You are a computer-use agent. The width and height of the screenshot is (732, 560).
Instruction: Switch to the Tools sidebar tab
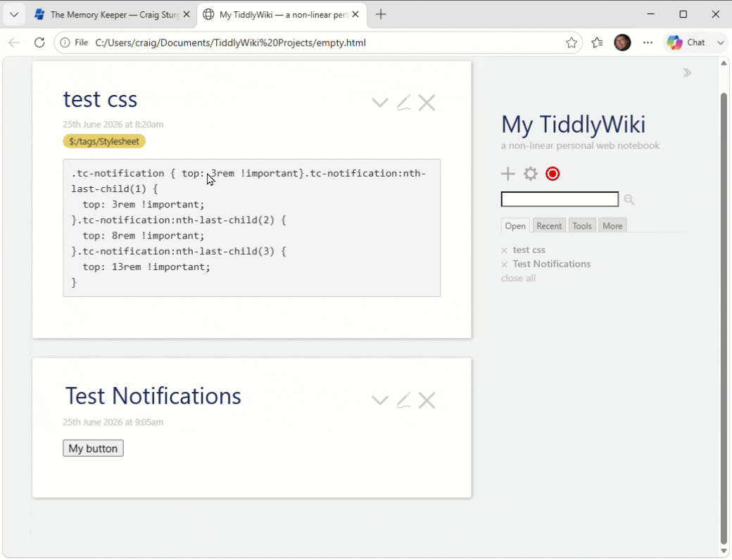tap(582, 226)
